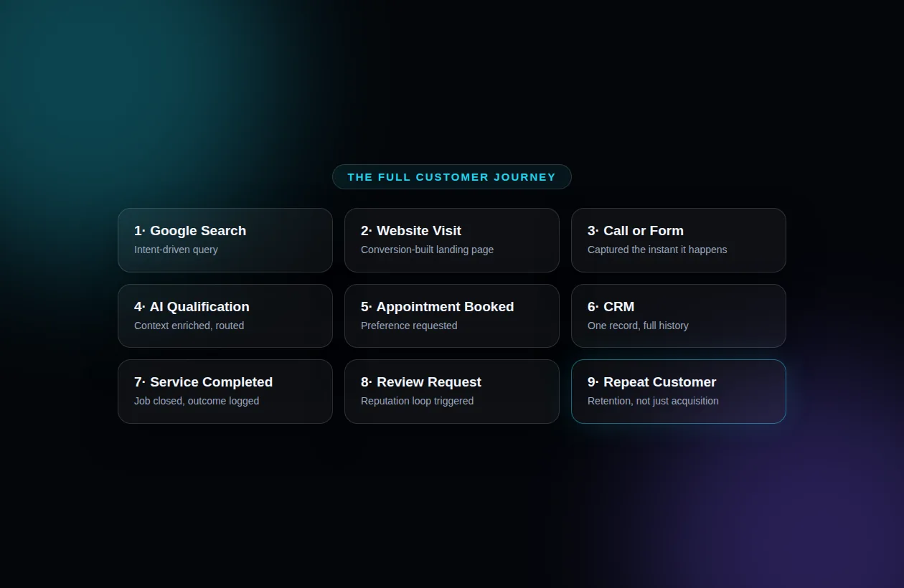Pick the '8· Review Request' card
This screenshot has height=588, width=904.
coord(452,392)
